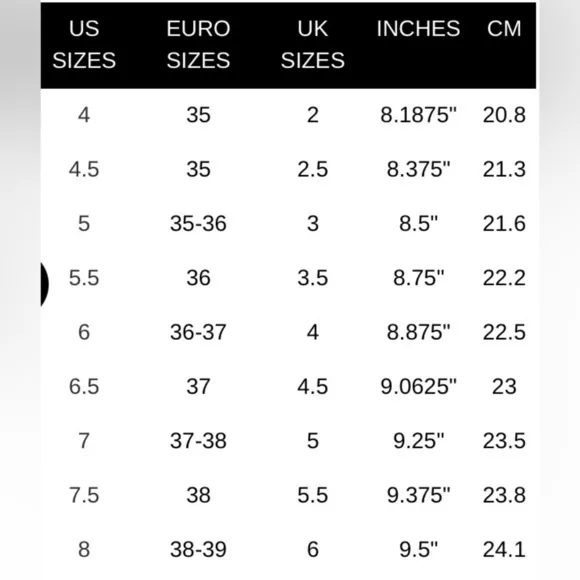Click the EURO SIZES column header
The width and height of the screenshot is (580, 580).
tap(198, 44)
